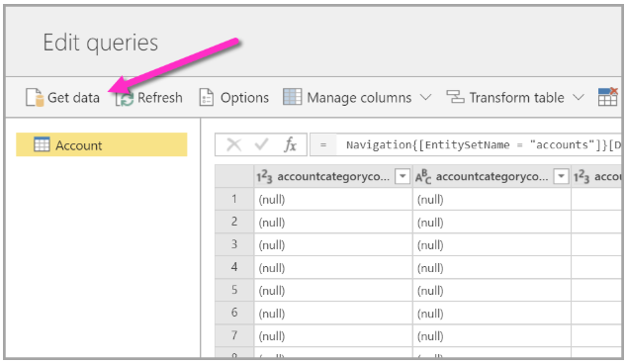
Task: Confirm formula with checkmark icon
Action: point(261,144)
